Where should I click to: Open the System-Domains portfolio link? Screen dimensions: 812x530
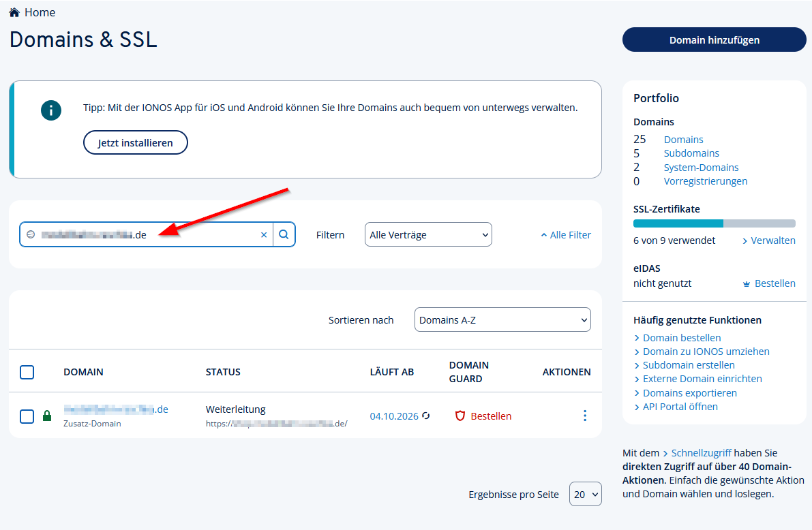[701, 168]
